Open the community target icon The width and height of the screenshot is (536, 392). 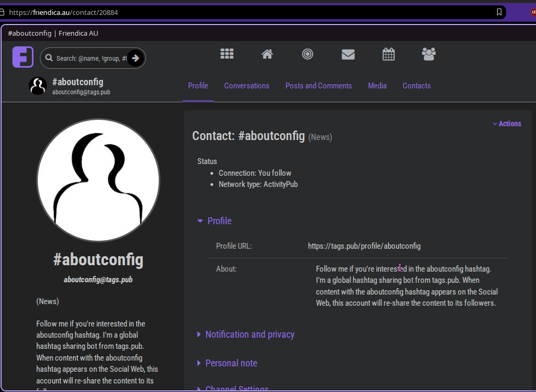[x=307, y=54]
